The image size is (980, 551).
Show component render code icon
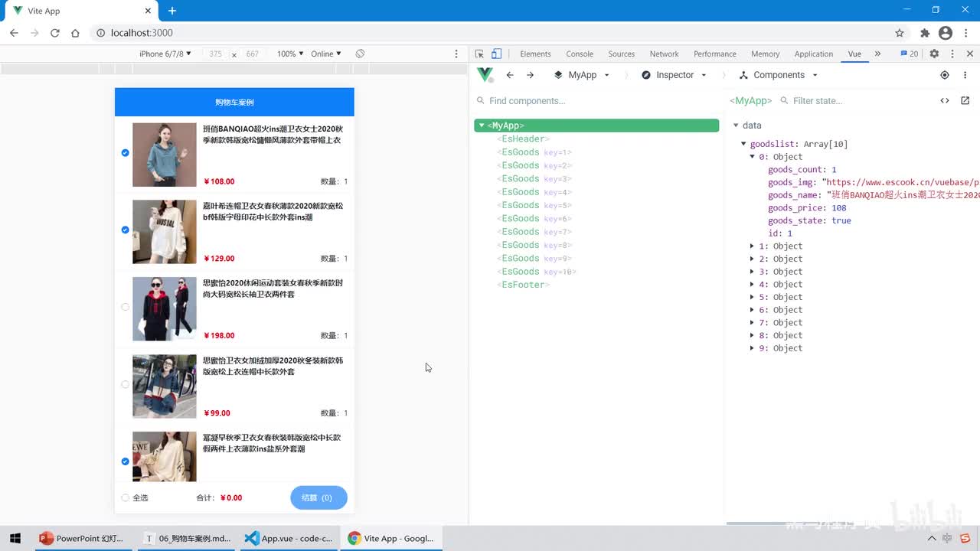945,100
